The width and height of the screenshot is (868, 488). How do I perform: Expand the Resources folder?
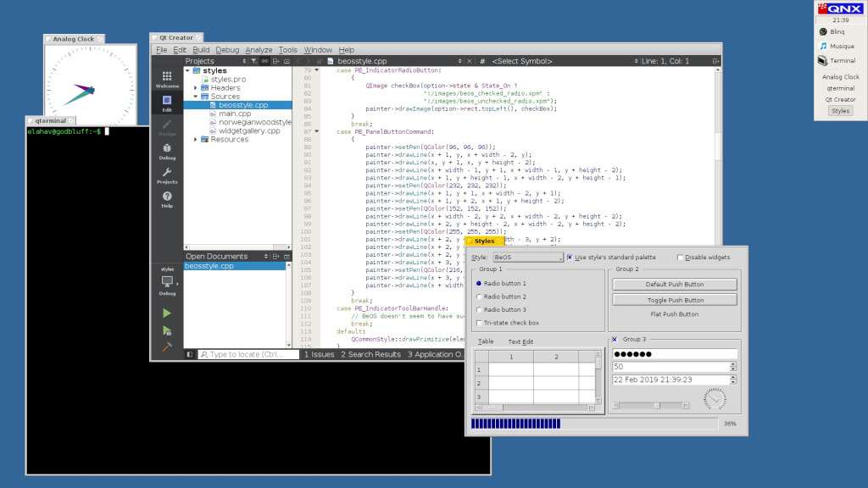pos(196,140)
